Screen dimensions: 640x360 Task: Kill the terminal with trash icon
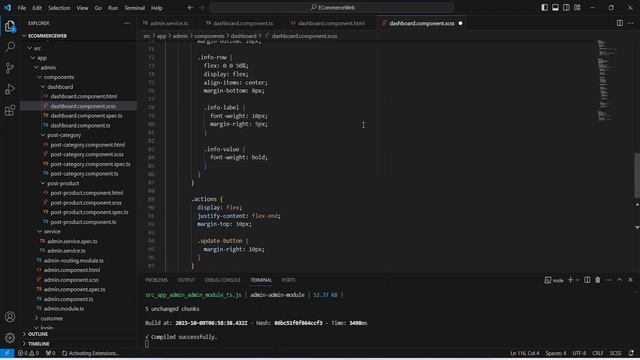pyautogui.click(x=598, y=280)
